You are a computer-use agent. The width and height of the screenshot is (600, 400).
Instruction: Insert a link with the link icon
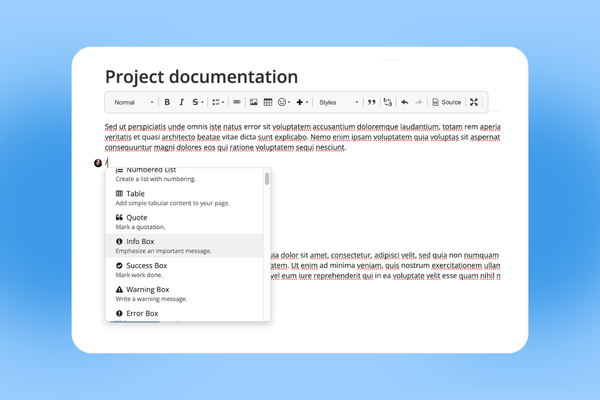(x=237, y=102)
